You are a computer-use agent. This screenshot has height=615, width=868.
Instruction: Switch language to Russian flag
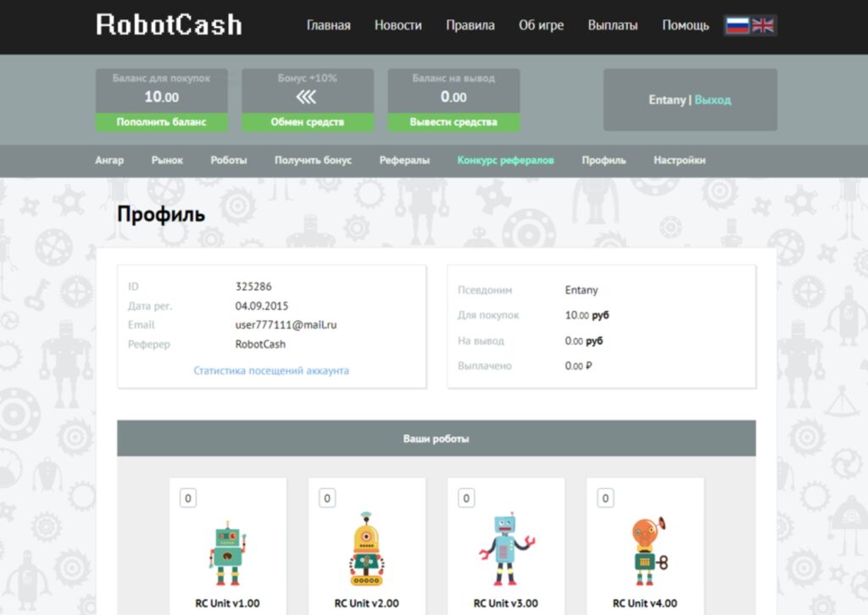[737, 25]
